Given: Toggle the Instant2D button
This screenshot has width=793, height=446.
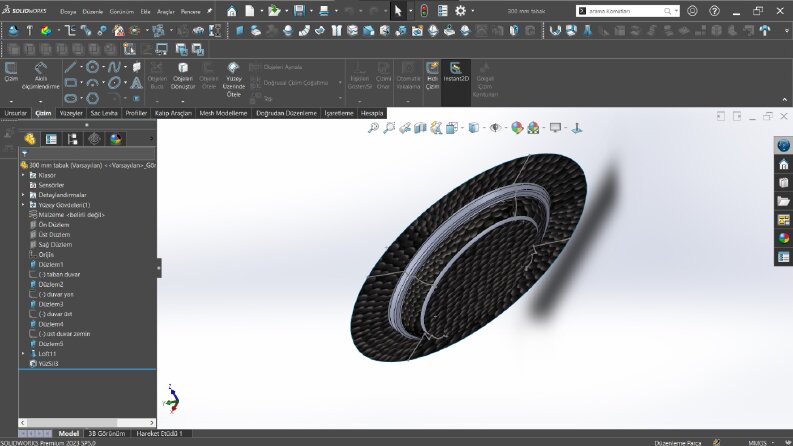Looking at the screenshot, I should (456, 72).
